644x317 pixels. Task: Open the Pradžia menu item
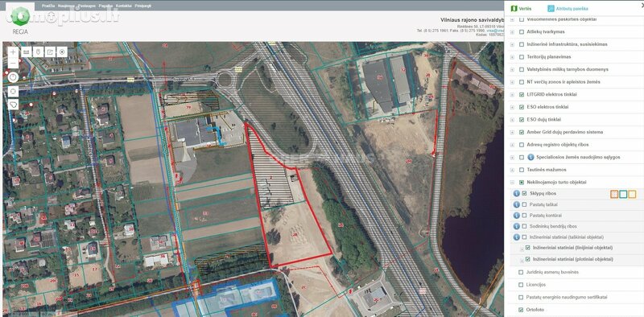[48, 6]
